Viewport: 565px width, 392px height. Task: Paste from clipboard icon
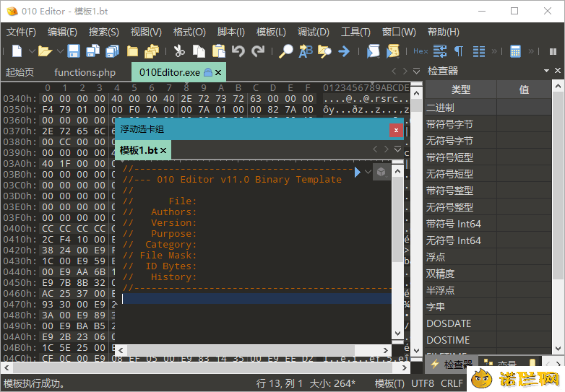(x=218, y=51)
